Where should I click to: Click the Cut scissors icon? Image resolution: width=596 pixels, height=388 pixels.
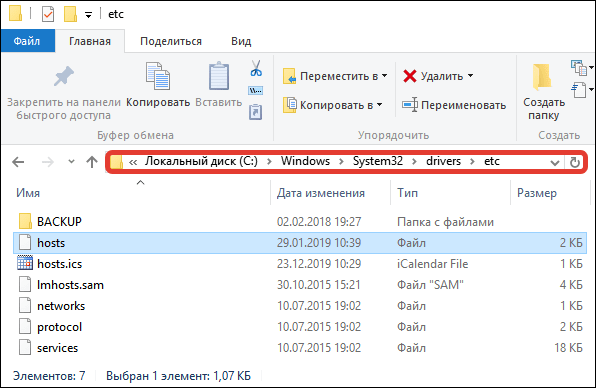click(x=256, y=69)
